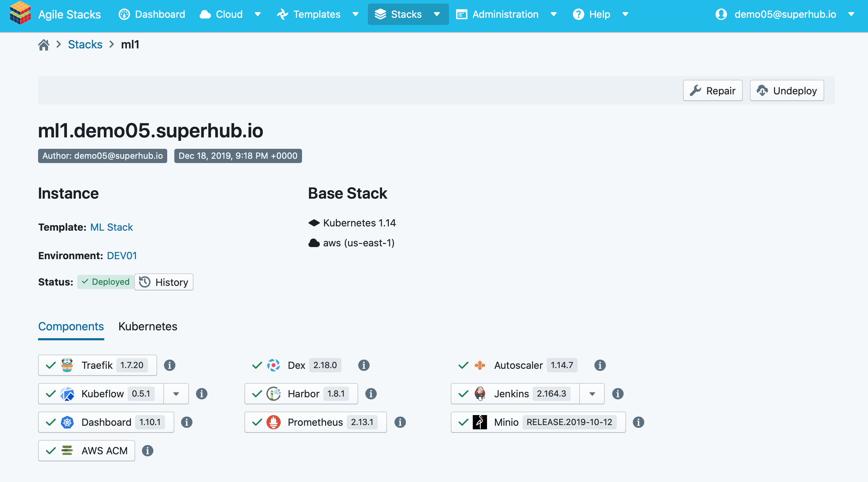This screenshot has height=482, width=868.
Task: Click the Stacks breadcrumb link
Action: pos(85,45)
